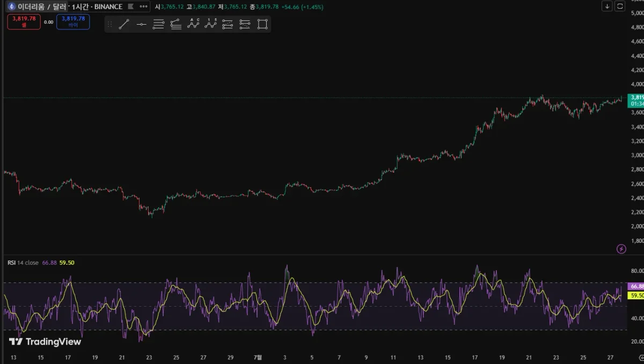This screenshot has height=364, width=644.
Task: Select the horizontal line drawing tool
Action: click(141, 24)
